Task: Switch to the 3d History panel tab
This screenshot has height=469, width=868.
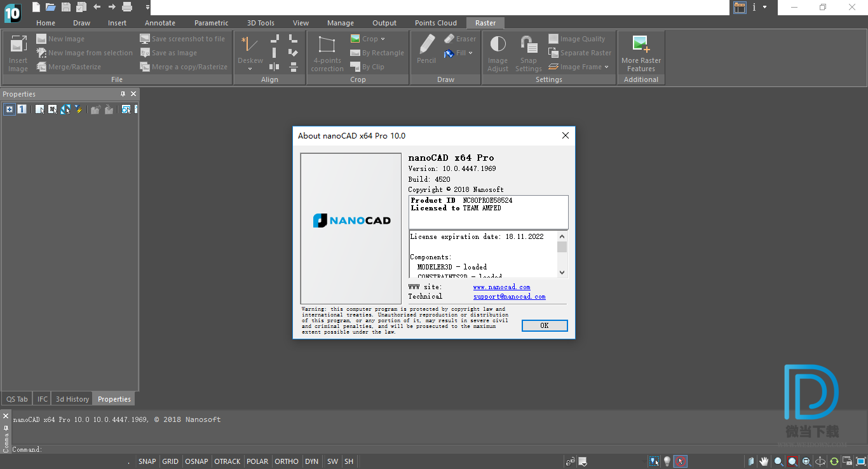Action: pos(72,399)
